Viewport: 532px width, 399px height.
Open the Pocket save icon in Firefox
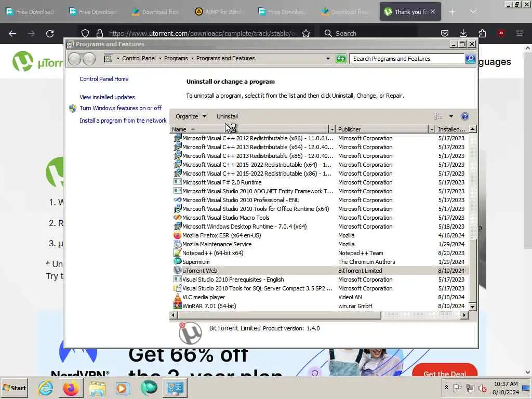click(x=445, y=33)
